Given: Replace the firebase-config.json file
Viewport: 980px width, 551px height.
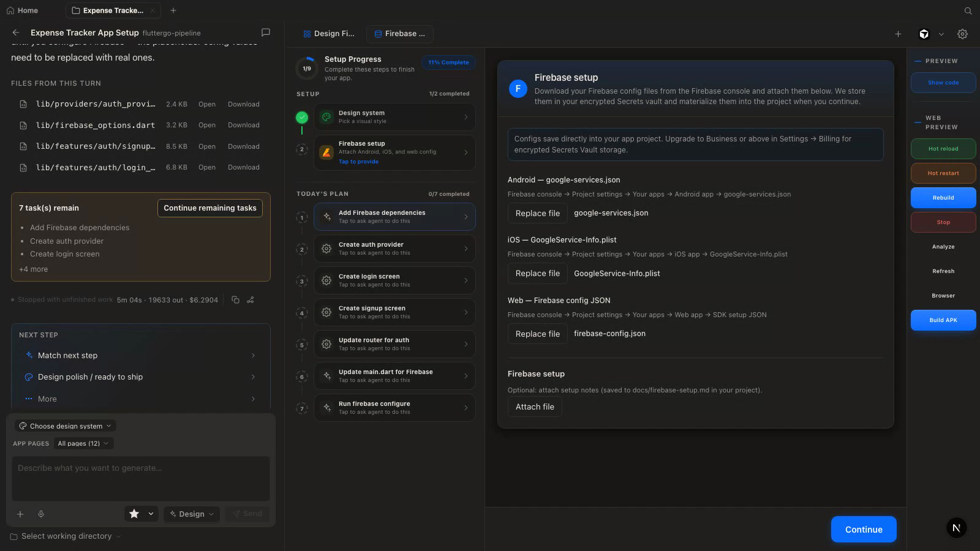Looking at the screenshot, I should pos(538,334).
